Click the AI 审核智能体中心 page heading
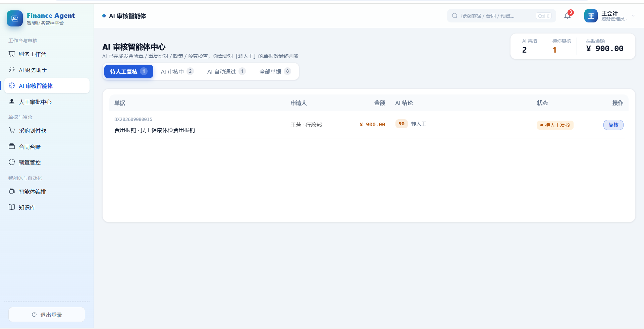This screenshot has width=644, height=329. [x=134, y=47]
